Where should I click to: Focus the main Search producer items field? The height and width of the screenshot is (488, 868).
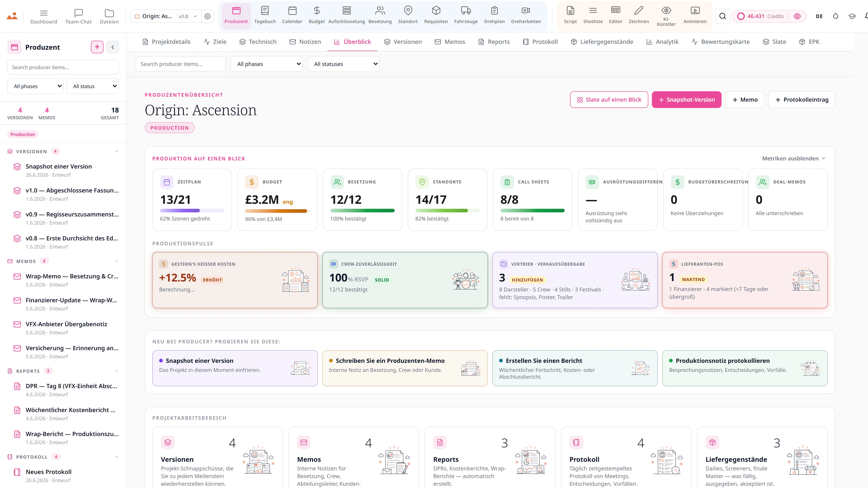click(x=181, y=64)
